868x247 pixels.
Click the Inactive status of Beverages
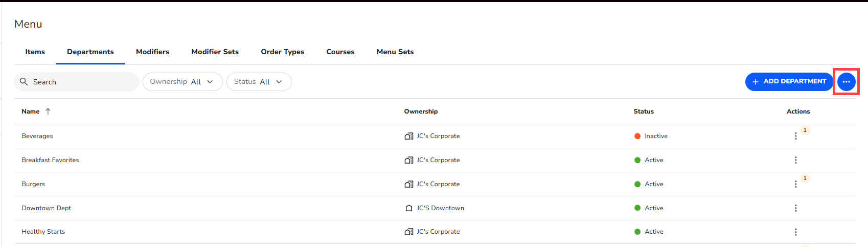pyautogui.click(x=655, y=136)
